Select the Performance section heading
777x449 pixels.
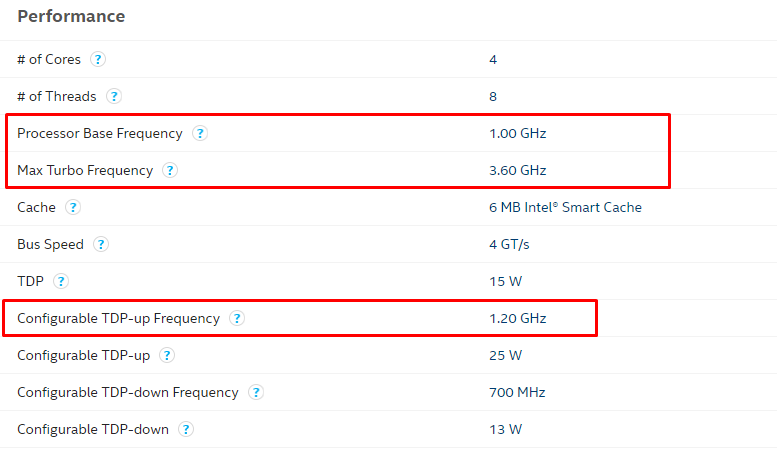(71, 16)
